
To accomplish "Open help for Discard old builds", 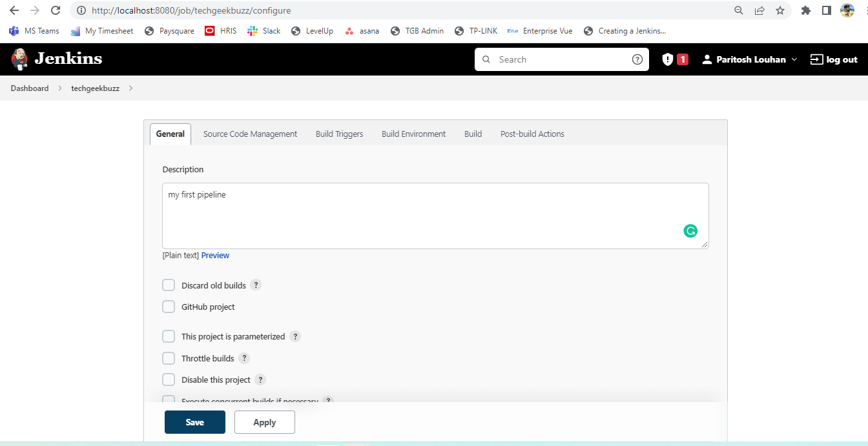I will pos(256,285).
